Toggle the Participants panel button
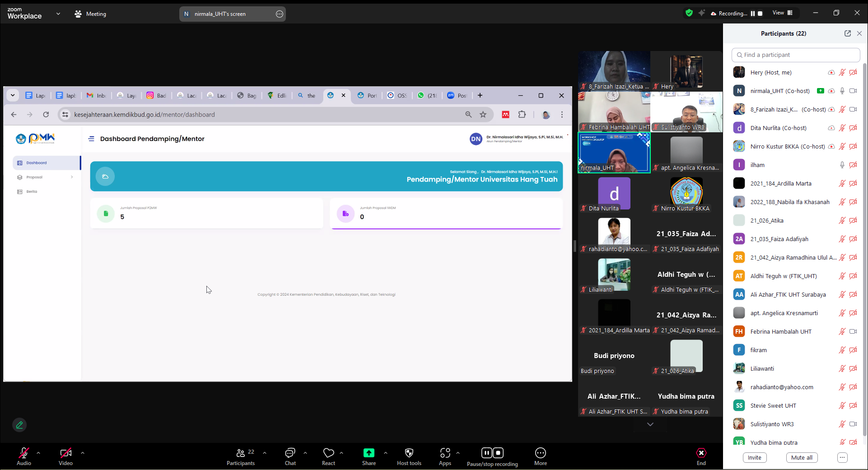 pos(241,453)
